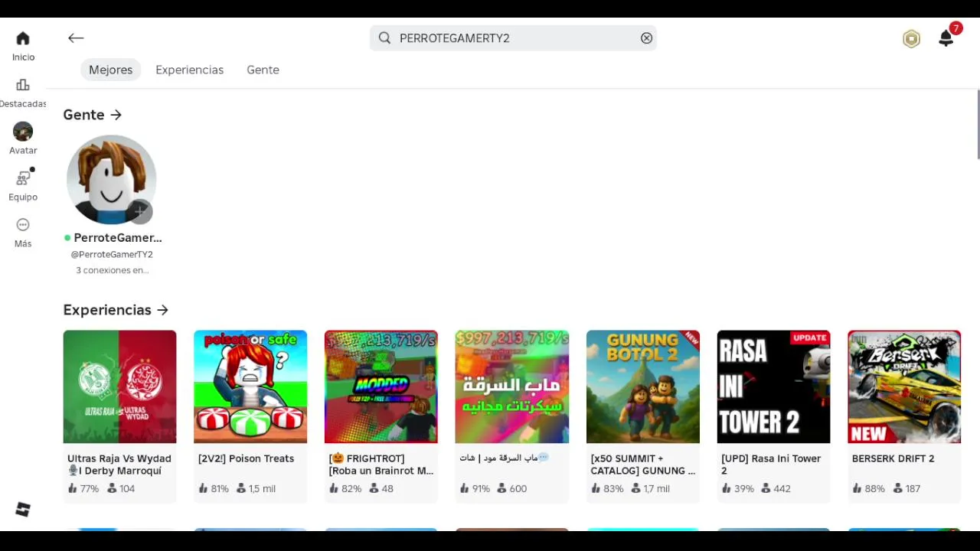Click the 77% rating on Ultras Raja
This screenshot has height=551, width=980.
(x=83, y=488)
